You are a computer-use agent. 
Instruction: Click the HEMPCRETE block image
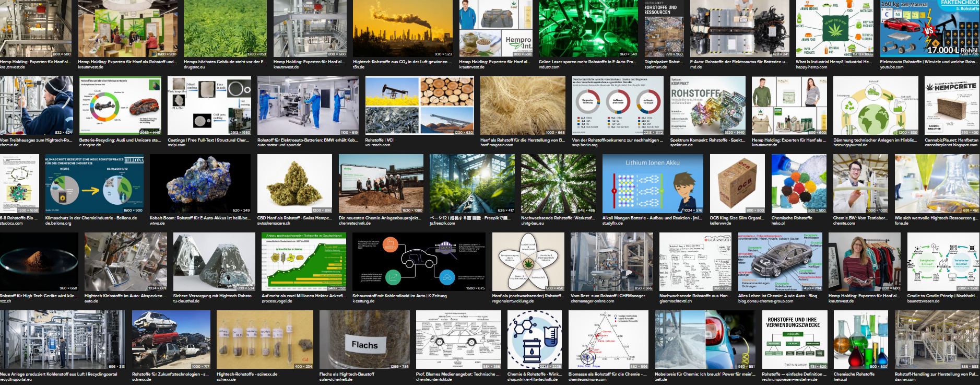[x=951, y=106]
